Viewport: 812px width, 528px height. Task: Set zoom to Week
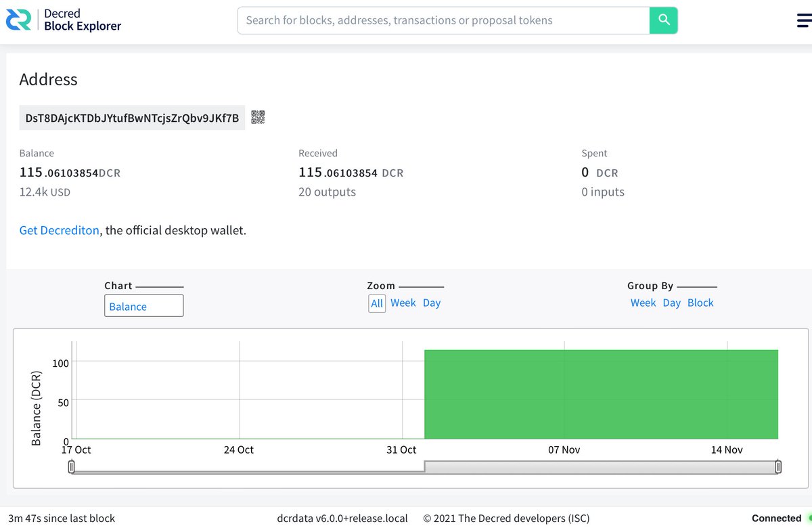[x=403, y=303]
